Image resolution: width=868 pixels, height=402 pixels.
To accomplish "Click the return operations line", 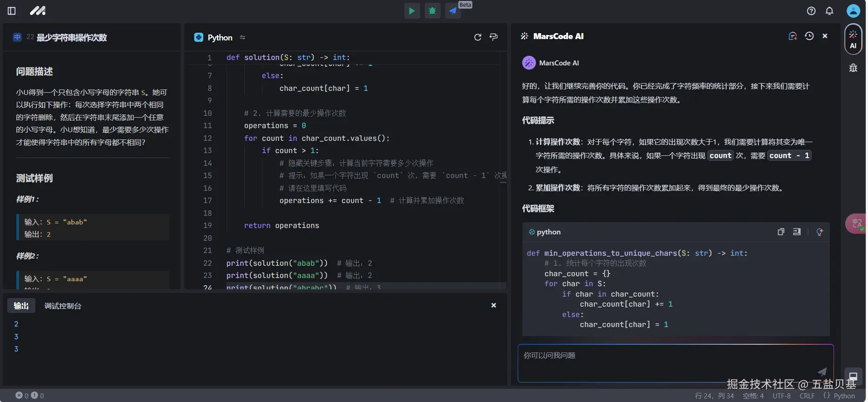I will coord(281,225).
